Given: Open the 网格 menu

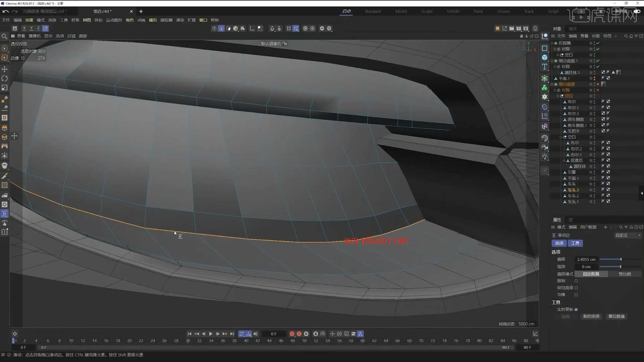Looking at the screenshot, I should point(87,20).
